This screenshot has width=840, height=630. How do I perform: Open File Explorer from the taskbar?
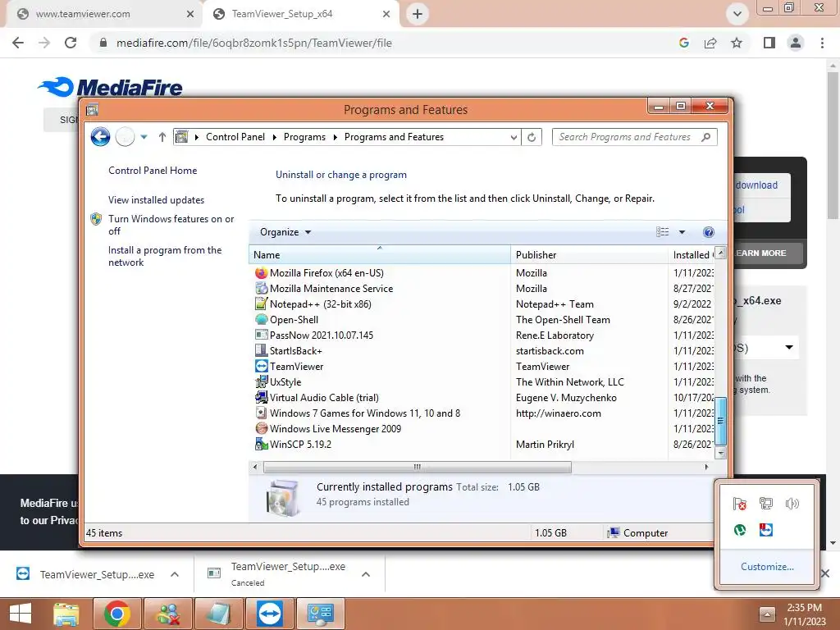coord(66,614)
